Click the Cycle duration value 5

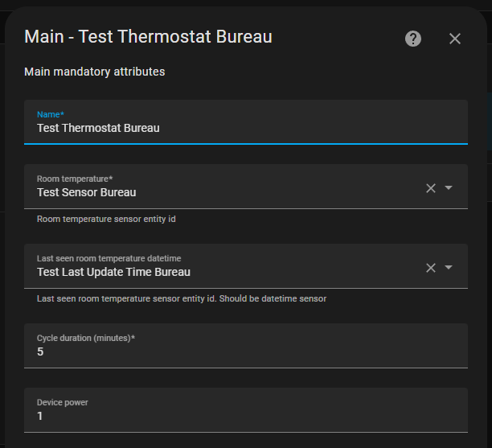point(41,352)
